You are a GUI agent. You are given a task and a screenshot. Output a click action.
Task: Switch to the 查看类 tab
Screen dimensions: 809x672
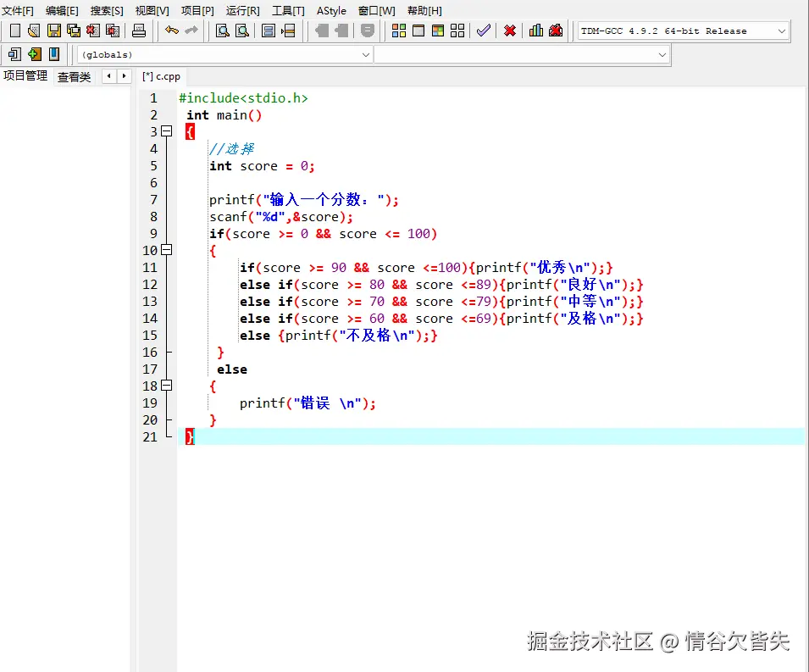click(x=75, y=77)
